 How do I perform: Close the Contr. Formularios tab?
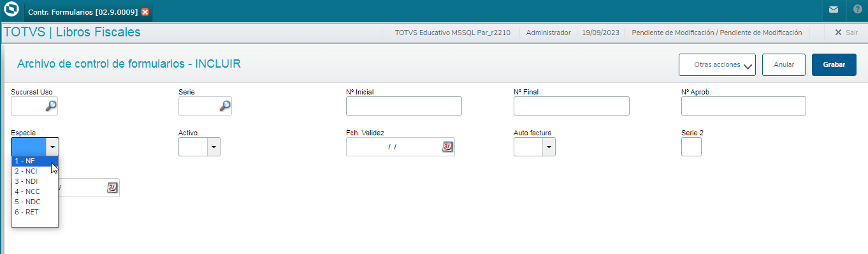click(145, 12)
